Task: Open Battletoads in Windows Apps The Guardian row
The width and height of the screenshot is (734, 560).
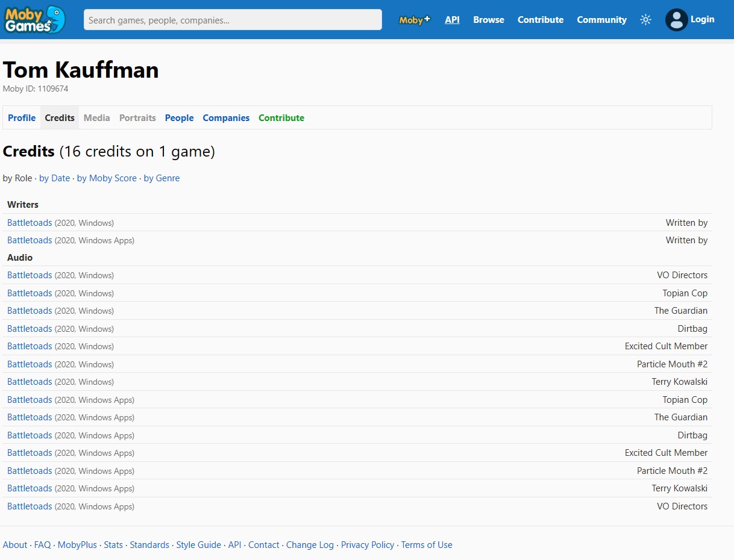Action: pyautogui.click(x=30, y=417)
